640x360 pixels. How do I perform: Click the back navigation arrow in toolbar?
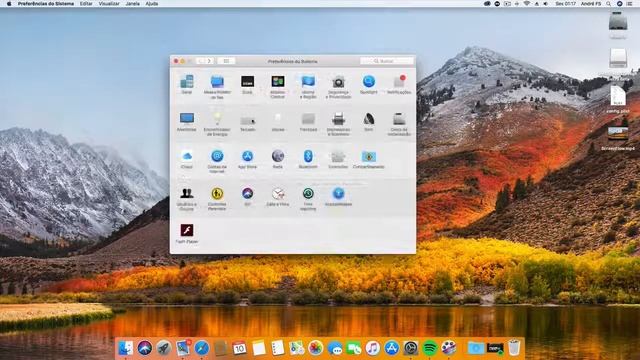coord(200,61)
